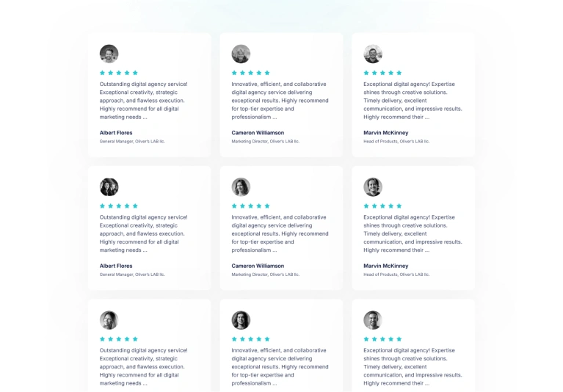Screen dimensions: 563x392
Task: Click Marvin McKinney's avatar in the top-right card
Action: (373, 54)
